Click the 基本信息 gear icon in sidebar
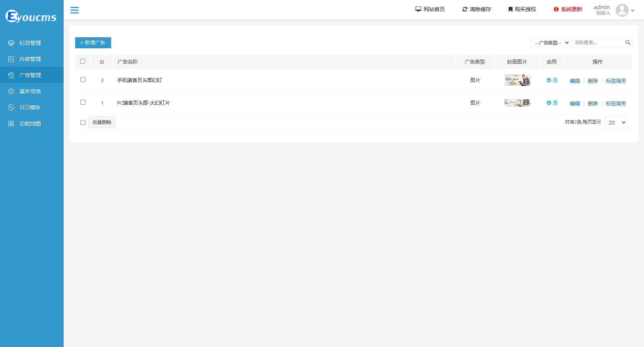The width and height of the screenshot is (644, 347). point(11,91)
